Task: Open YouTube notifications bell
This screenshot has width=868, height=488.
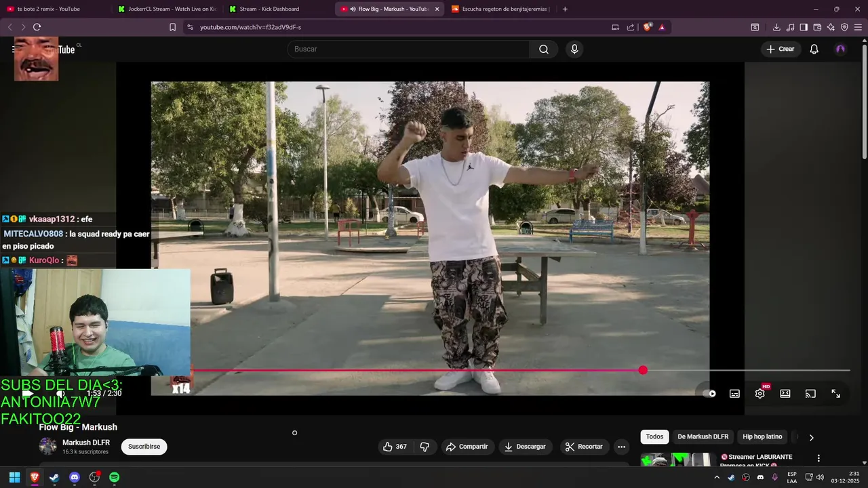Action: pos(814,49)
